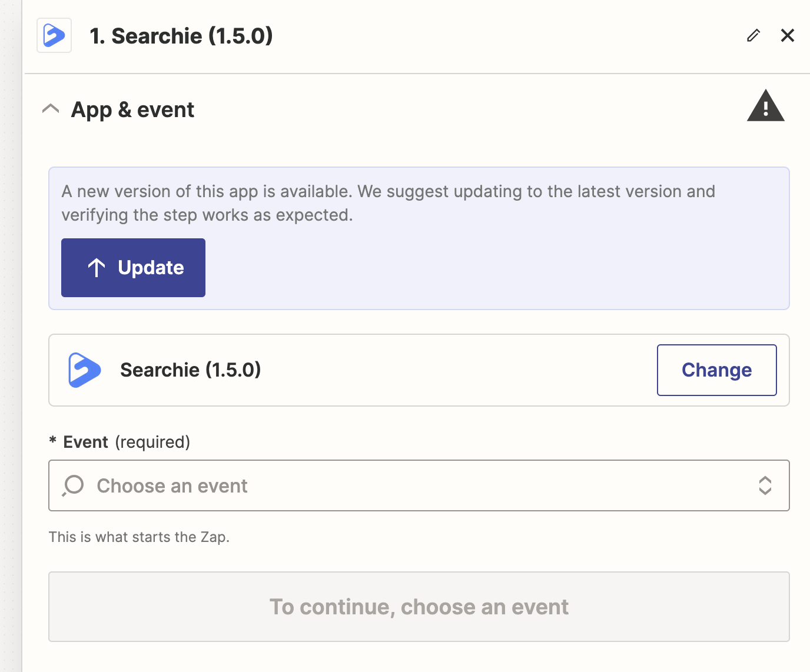Click the warning triangle icon
Viewport: 810px width, 672px height.
coord(765,107)
